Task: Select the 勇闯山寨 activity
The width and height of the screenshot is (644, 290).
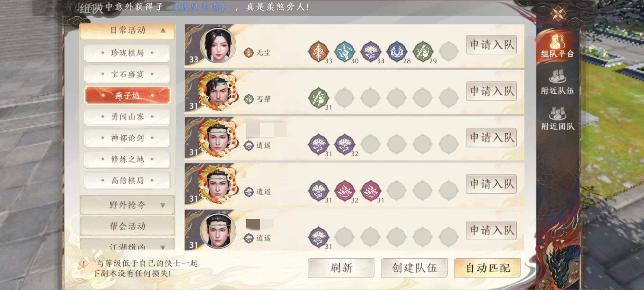Action: click(x=127, y=117)
